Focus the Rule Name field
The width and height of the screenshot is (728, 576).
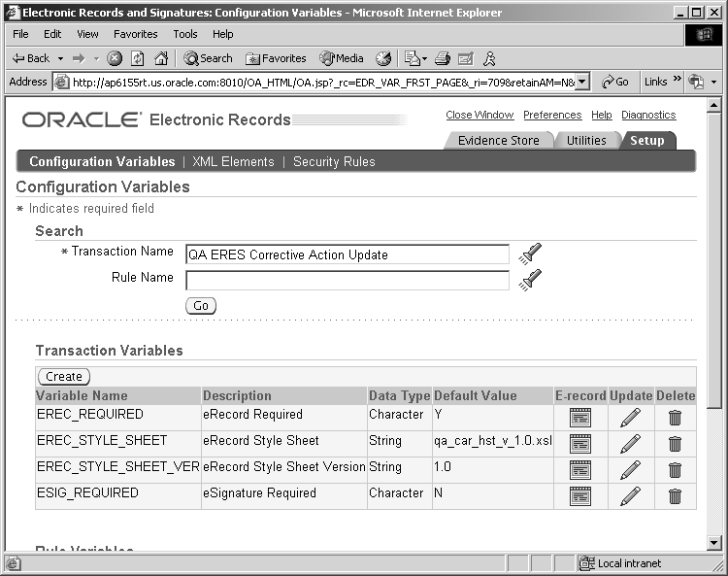347,281
